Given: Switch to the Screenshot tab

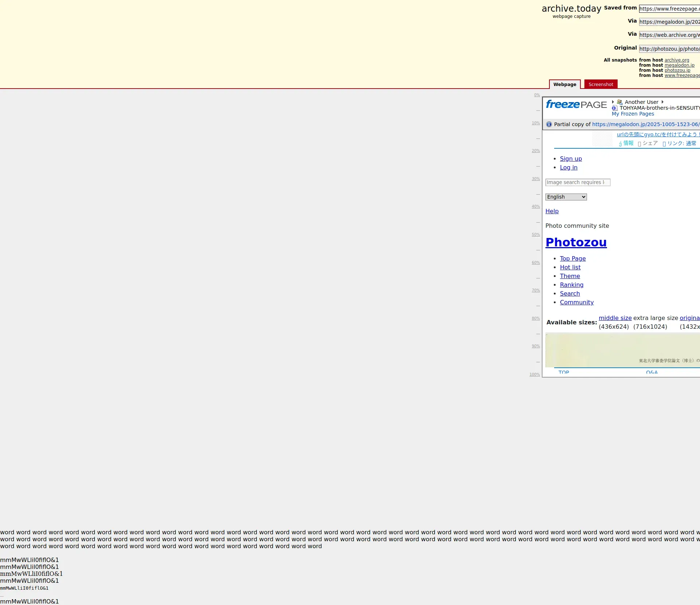Looking at the screenshot, I should (x=600, y=84).
